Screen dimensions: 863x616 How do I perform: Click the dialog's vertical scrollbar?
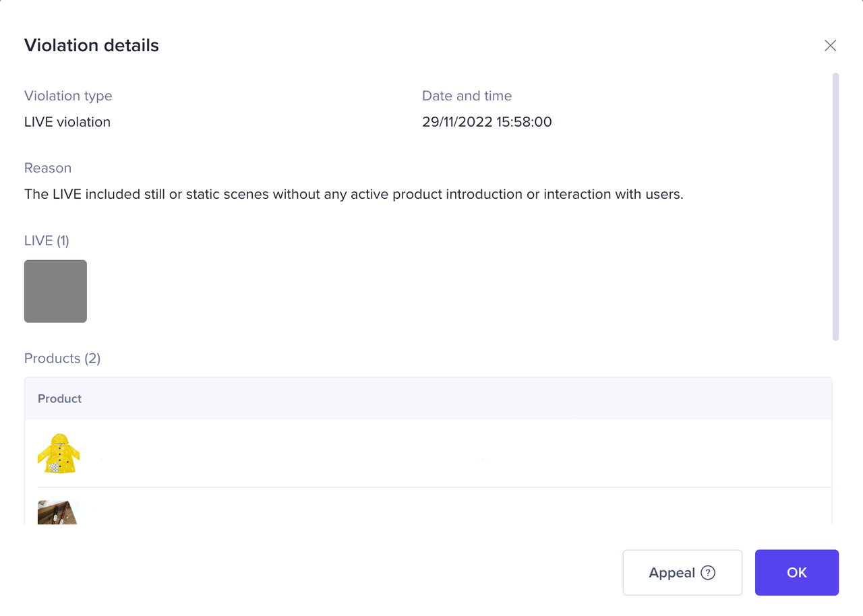[x=835, y=202]
